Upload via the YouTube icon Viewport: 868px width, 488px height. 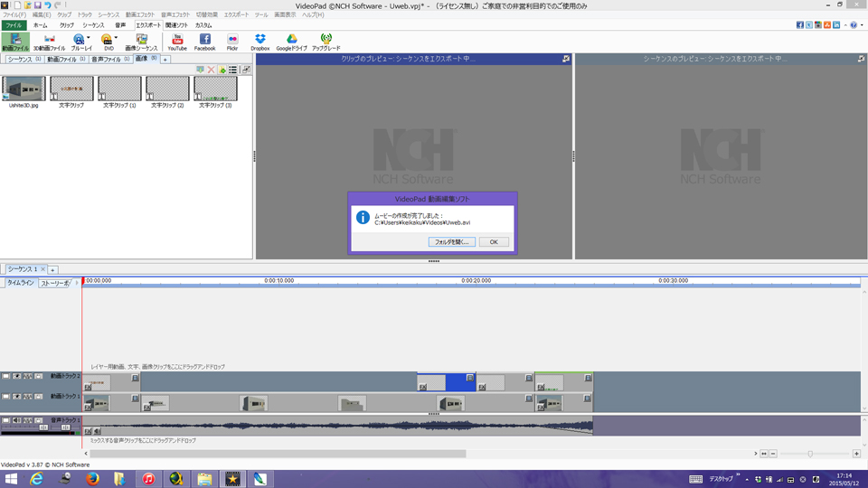pos(177,42)
